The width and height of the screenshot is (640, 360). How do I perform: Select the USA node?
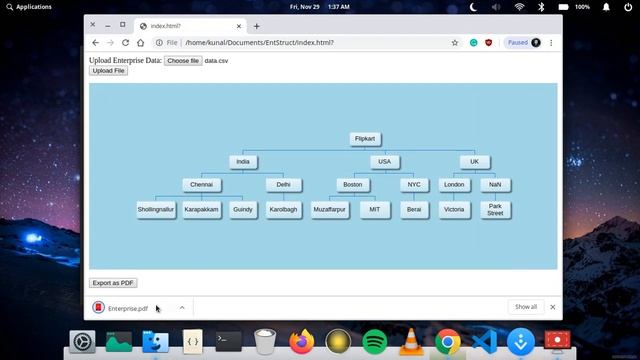coord(384,162)
